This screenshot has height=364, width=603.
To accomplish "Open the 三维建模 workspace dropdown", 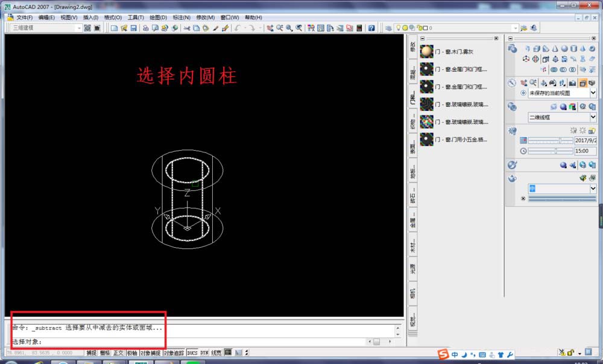I will tap(79, 28).
